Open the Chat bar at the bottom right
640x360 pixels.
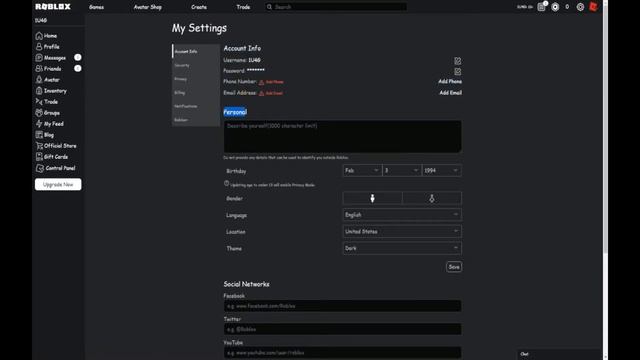tap(559, 354)
